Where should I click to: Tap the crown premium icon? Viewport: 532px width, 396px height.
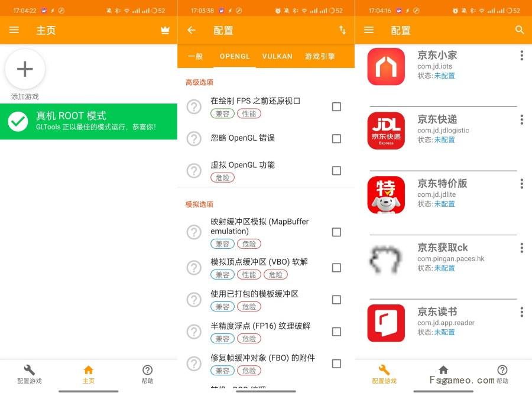165,30
